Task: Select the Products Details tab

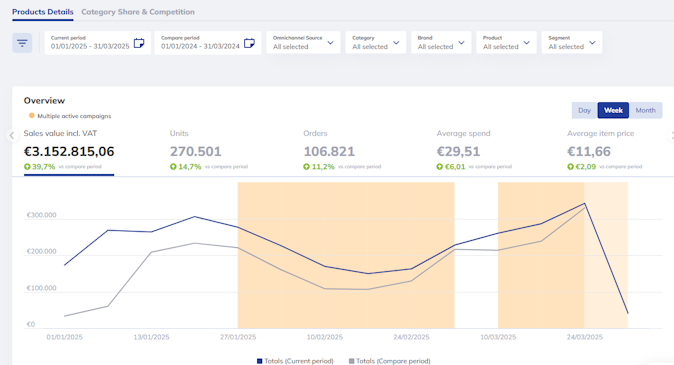Action: (43, 12)
